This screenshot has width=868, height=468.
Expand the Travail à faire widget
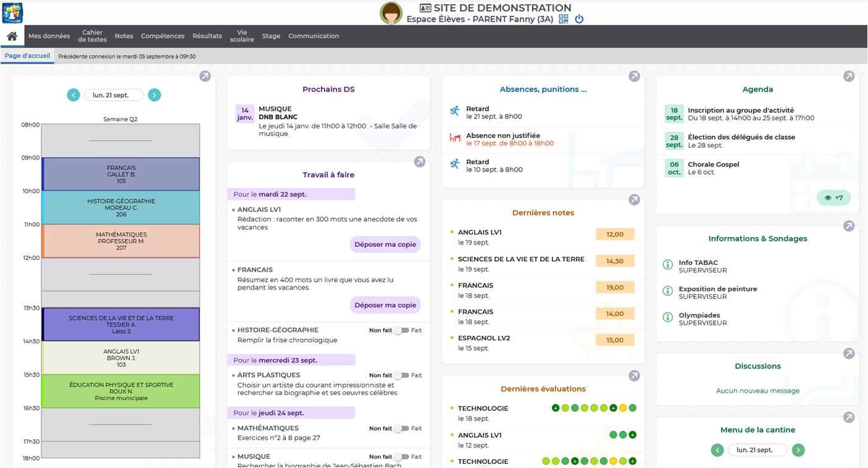pos(419,162)
